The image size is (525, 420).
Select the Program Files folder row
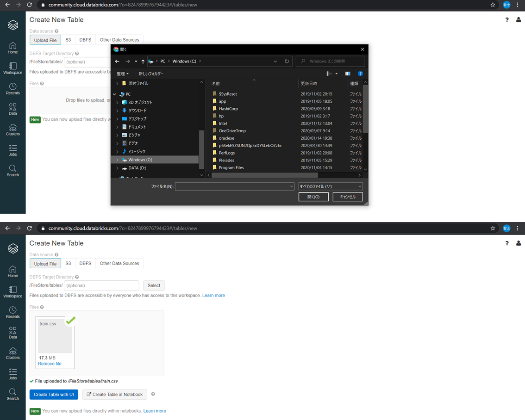point(231,167)
